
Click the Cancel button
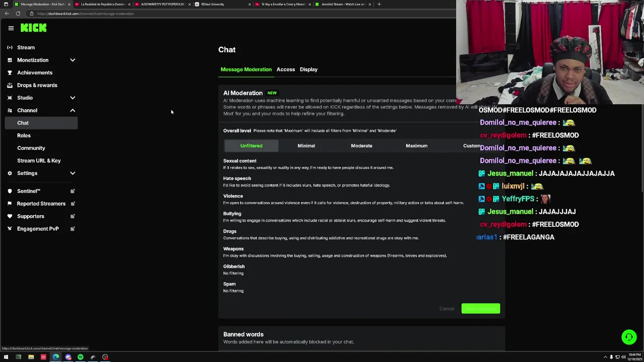pyautogui.click(x=447, y=309)
